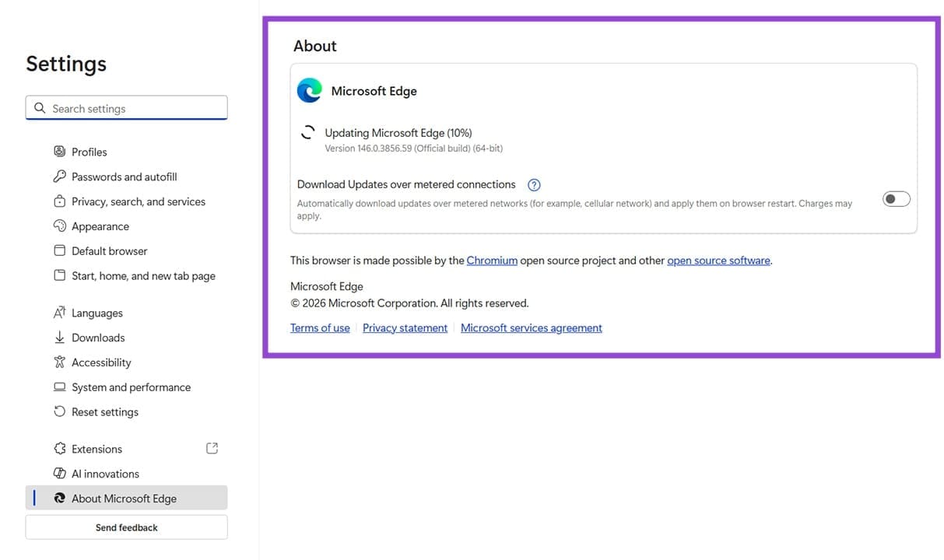The image size is (944, 560).
Task: Open the Default browser settings
Action: point(109,251)
